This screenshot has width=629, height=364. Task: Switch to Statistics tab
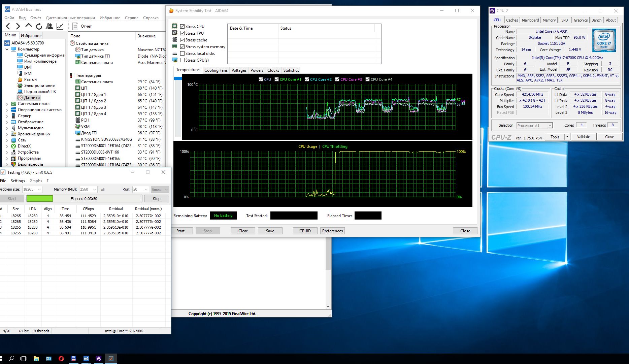pos(291,70)
